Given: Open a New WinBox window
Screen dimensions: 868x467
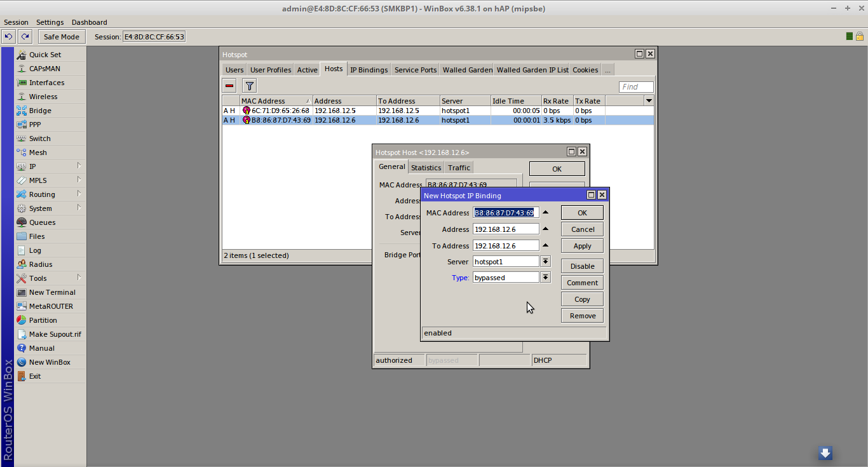Looking at the screenshot, I should pyautogui.click(x=50, y=362).
